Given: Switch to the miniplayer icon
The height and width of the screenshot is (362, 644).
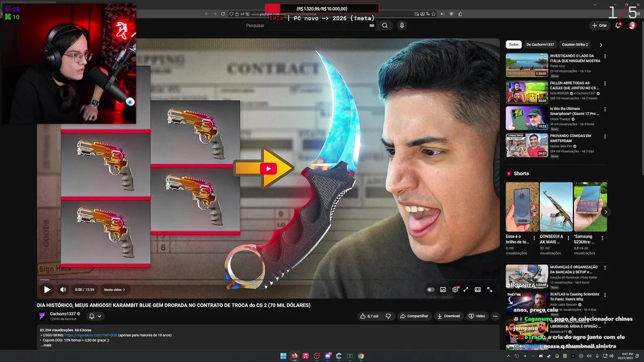Looking at the screenshot, I should point(466,290).
